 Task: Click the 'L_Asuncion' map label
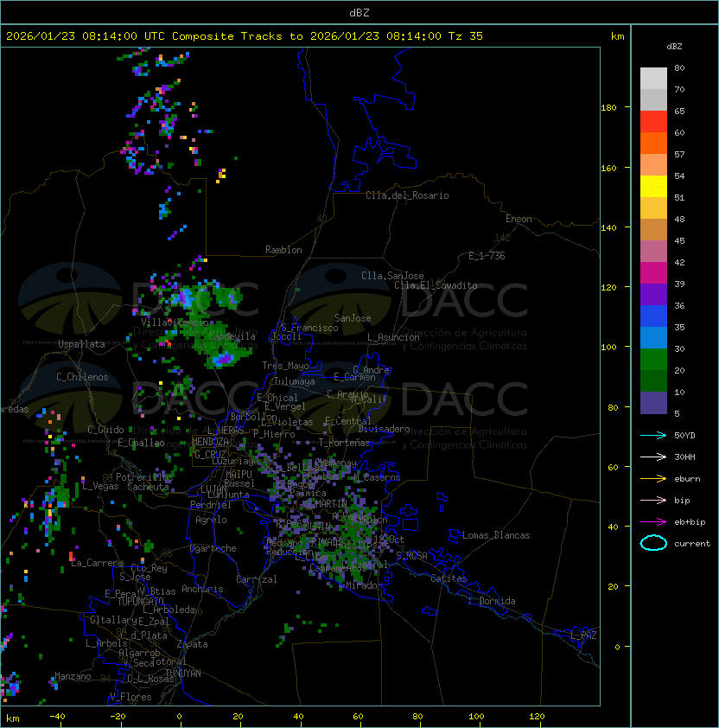(x=393, y=337)
